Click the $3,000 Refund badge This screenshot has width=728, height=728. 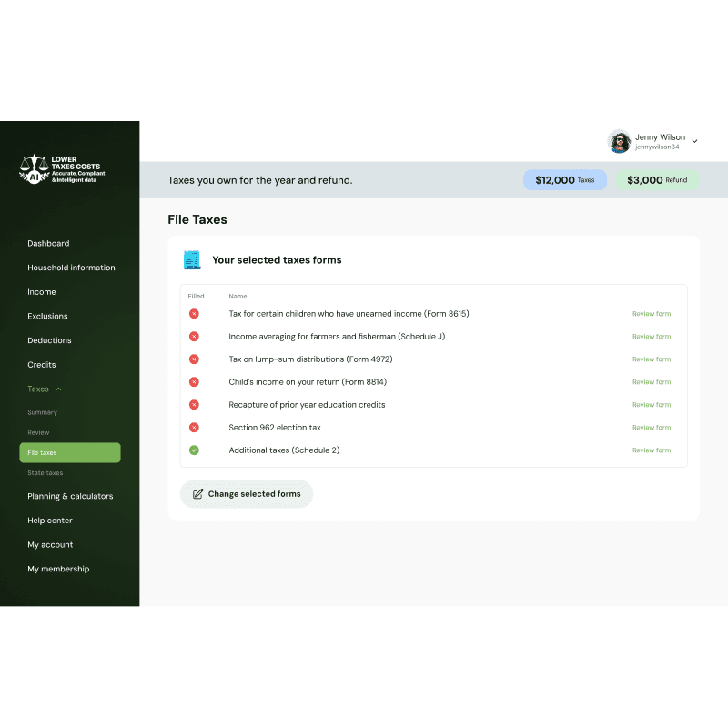coord(657,180)
